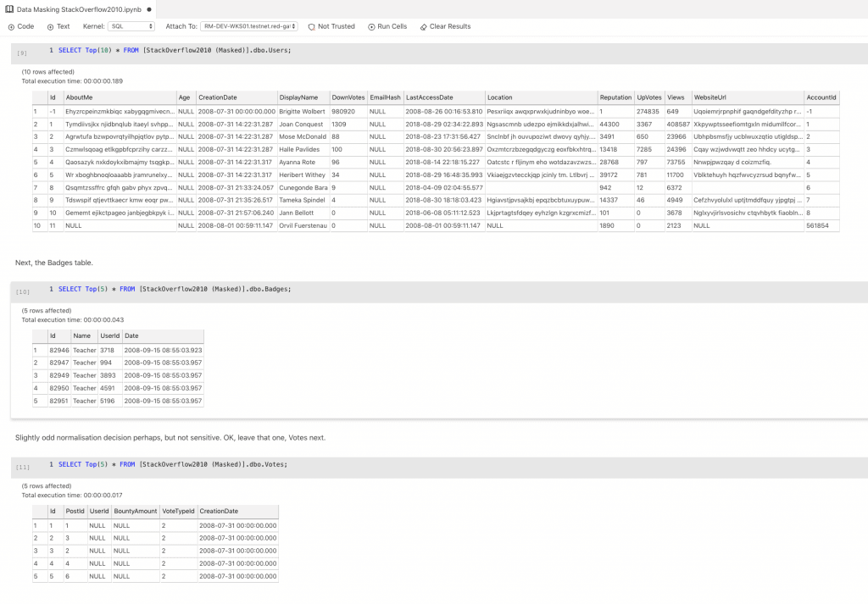Select the Brigitte Wolbert cell
The width and height of the screenshot is (868, 604).
click(x=303, y=111)
